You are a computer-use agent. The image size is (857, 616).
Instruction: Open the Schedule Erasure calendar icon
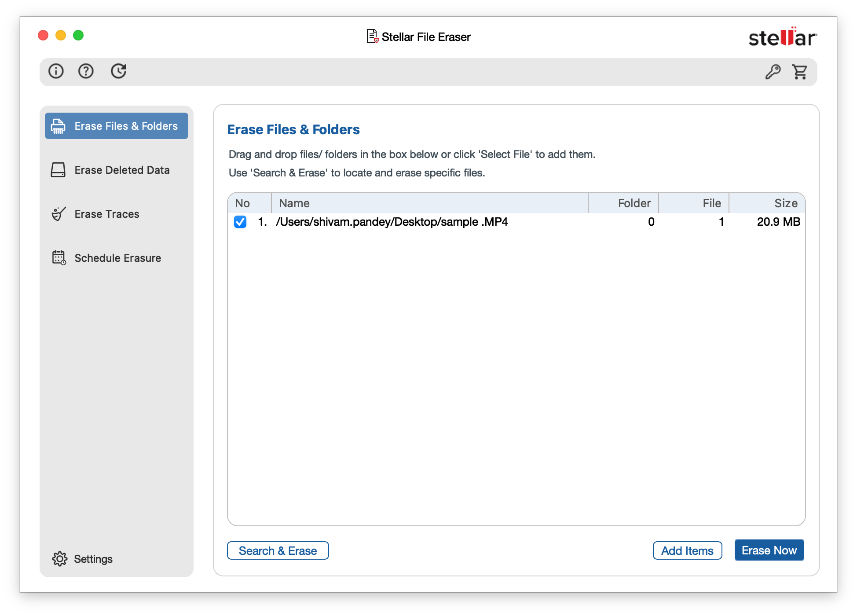(58, 258)
